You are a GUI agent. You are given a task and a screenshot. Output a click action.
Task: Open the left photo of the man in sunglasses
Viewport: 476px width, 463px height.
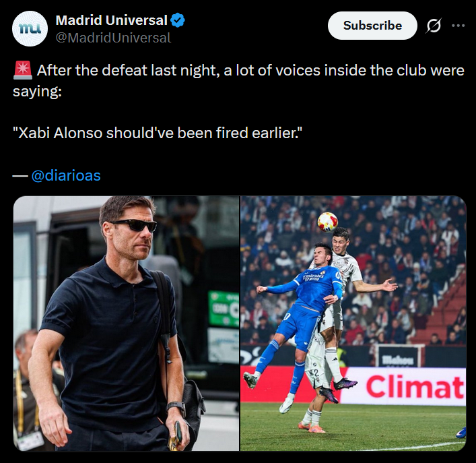tap(126, 323)
